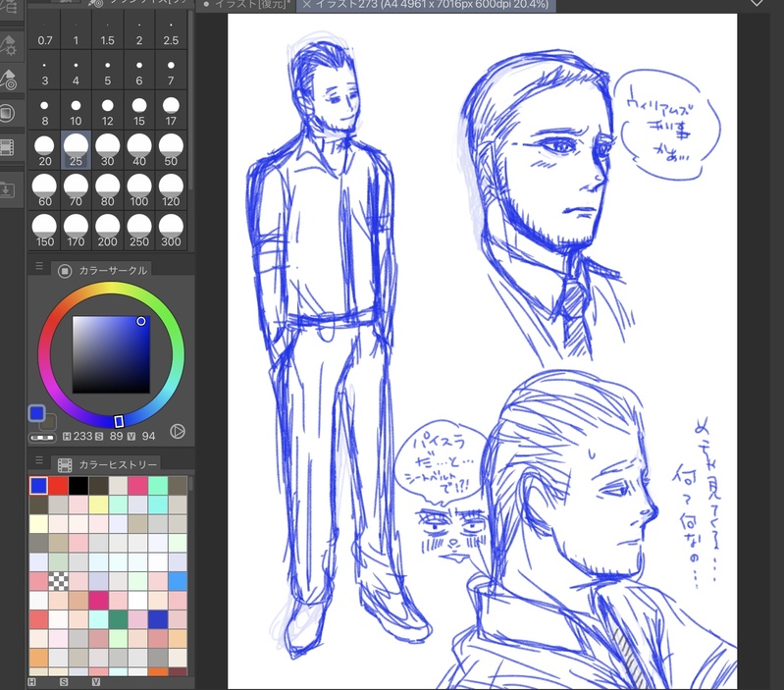Select the transparent color bar

(42, 438)
